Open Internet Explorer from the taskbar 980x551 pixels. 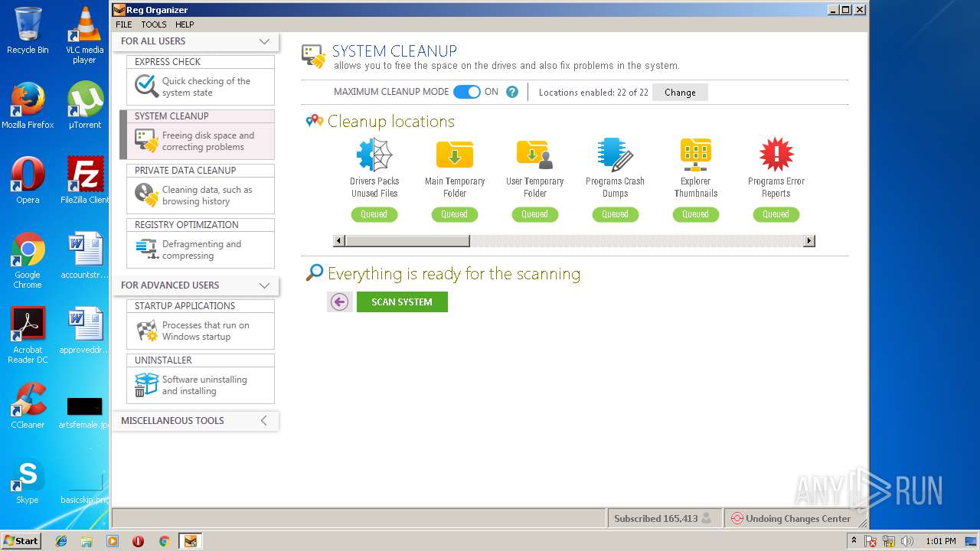coord(61,541)
